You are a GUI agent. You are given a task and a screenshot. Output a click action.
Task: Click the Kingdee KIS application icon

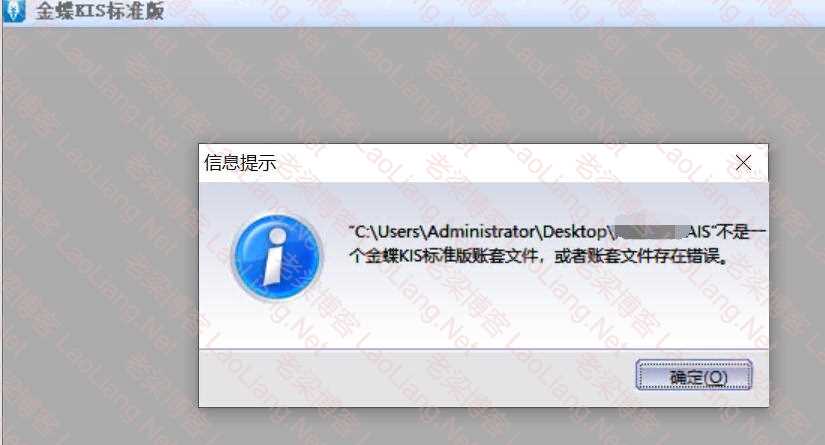(14, 11)
